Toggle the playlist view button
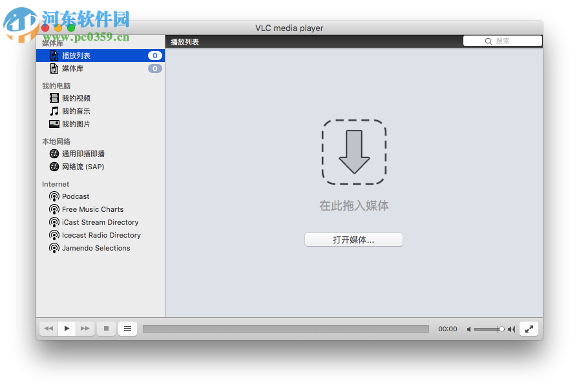 (127, 329)
